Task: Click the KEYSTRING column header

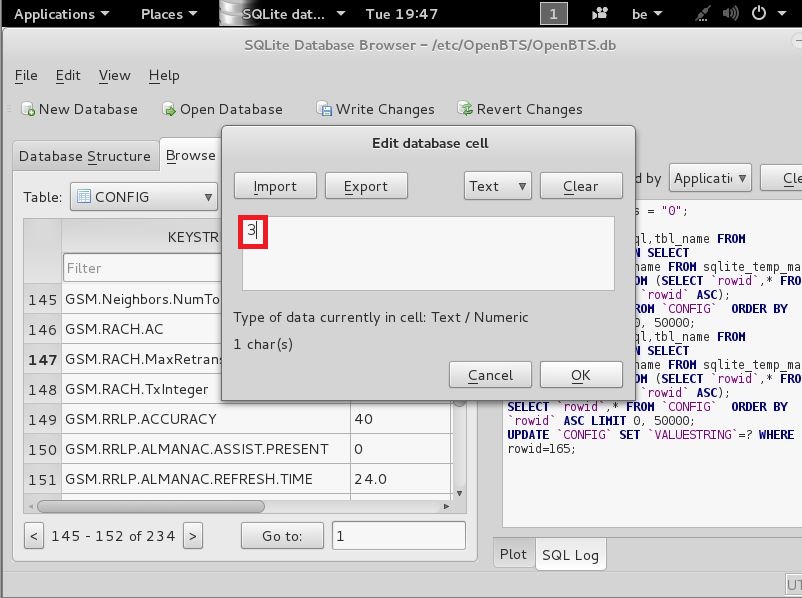Action: [x=142, y=237]
